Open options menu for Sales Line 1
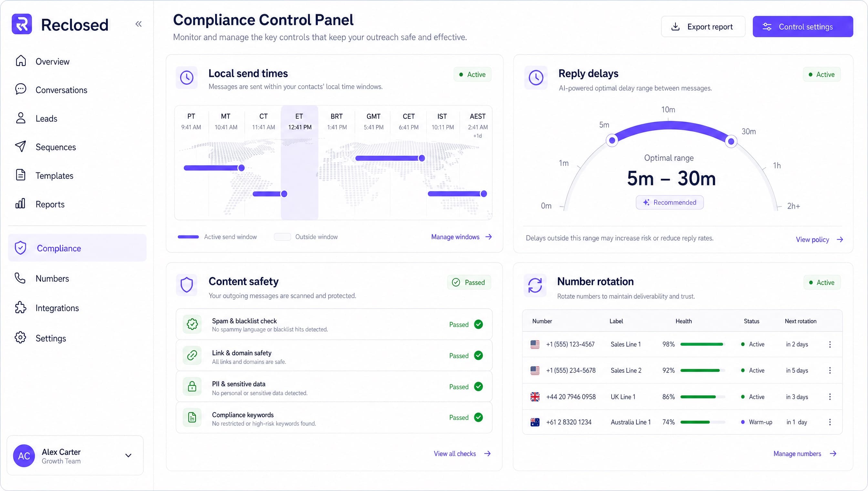 click(x=830, y=344)
